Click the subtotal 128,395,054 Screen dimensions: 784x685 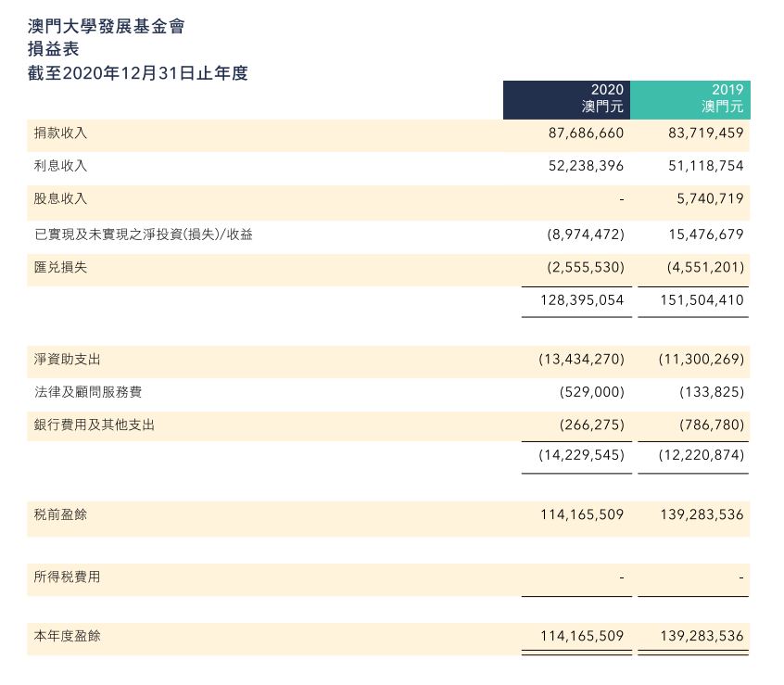582,300
